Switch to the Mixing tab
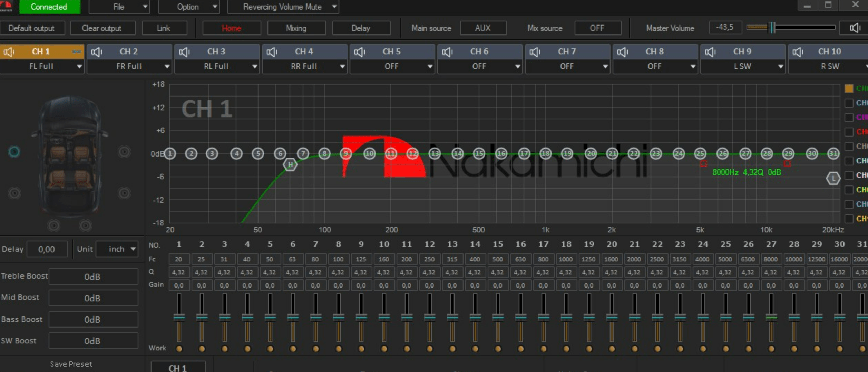The image size is (868, 372). pyautogui.click(x=296, y=28)
